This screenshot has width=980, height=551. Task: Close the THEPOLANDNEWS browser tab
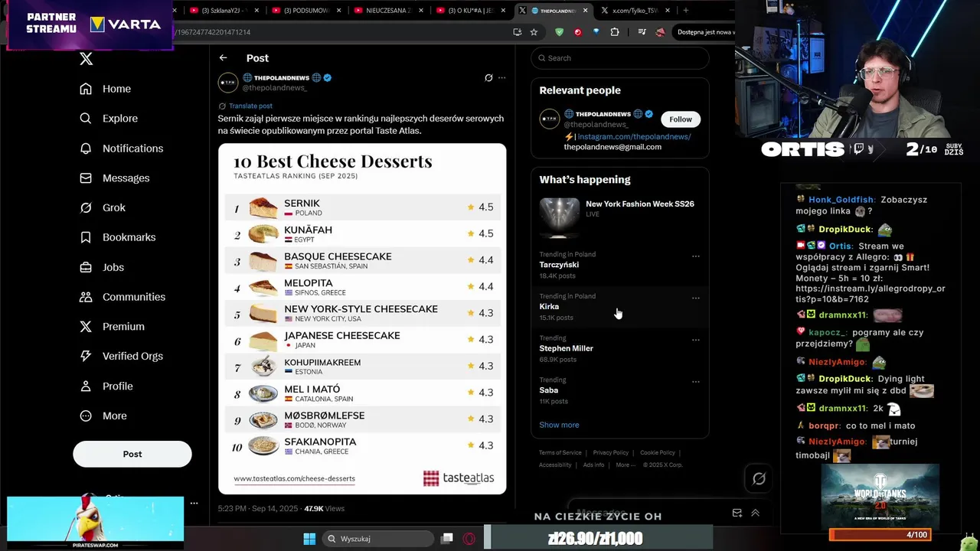586,11
